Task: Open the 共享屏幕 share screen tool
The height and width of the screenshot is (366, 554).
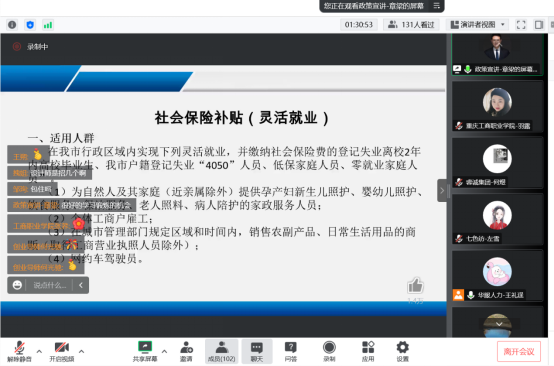Action: [145, 352]
